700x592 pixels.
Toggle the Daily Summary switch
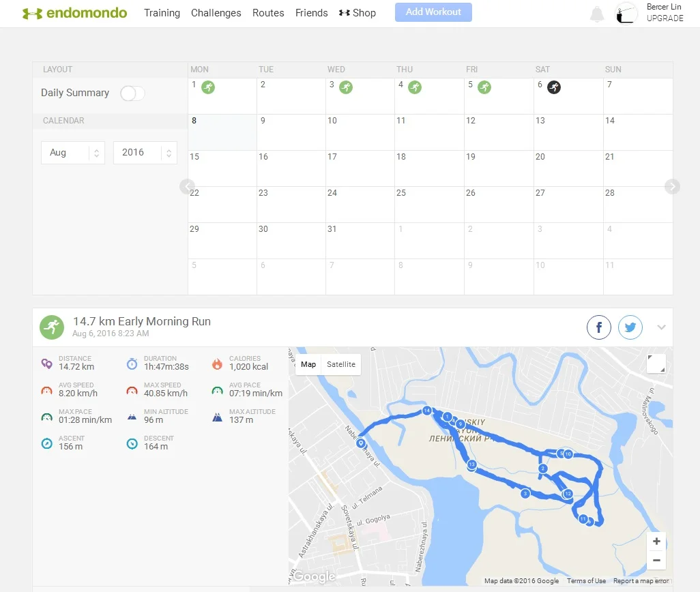(x=132, y=93)
